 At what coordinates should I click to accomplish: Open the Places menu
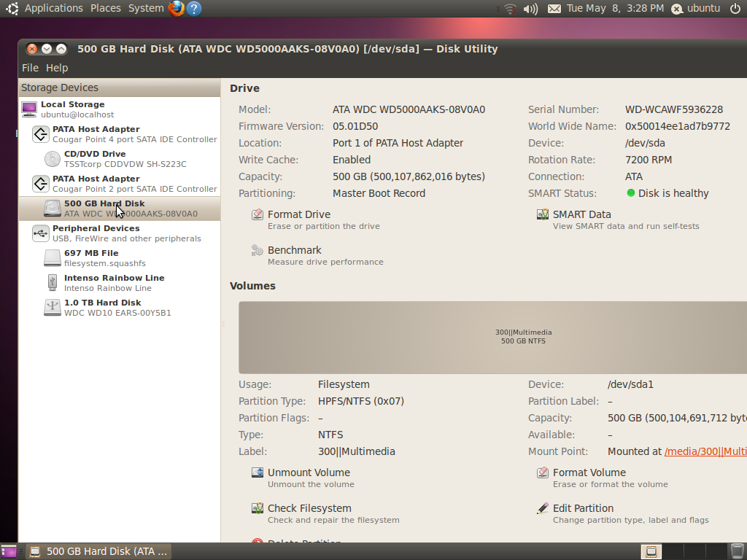[x=105, y=8]
